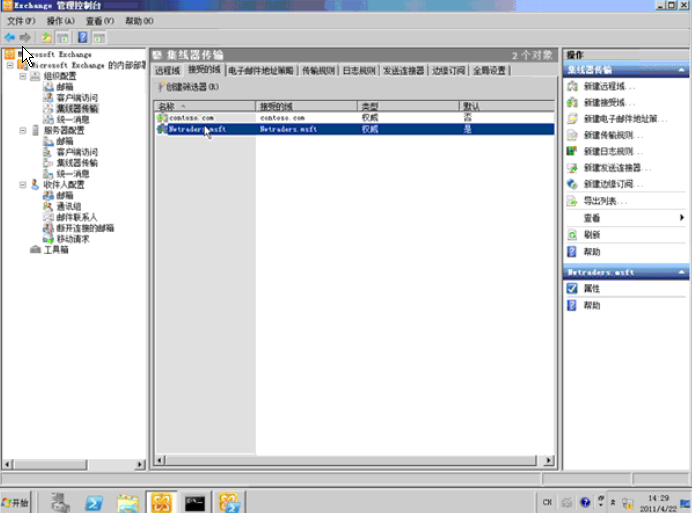The width and height of the screenshot is (692, 513).
Task: Click 帮助 under the Netraders.msft section
Action: 591,306
